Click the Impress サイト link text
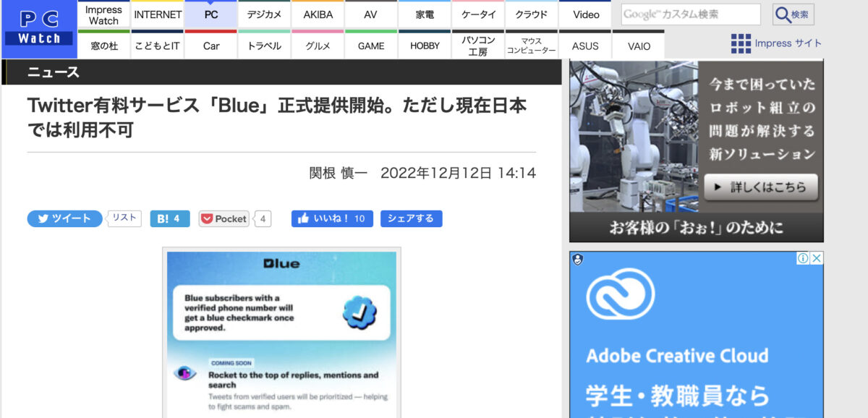The height and width of the screenshot is (418, 868). (788, 43)
